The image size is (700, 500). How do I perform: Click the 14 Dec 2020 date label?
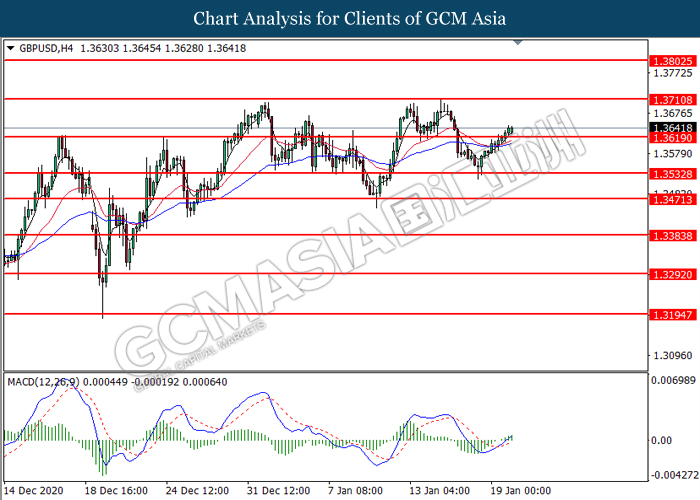33,491
